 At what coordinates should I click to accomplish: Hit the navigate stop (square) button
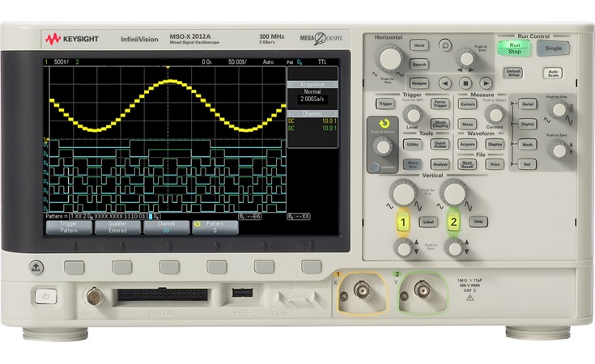465,83
